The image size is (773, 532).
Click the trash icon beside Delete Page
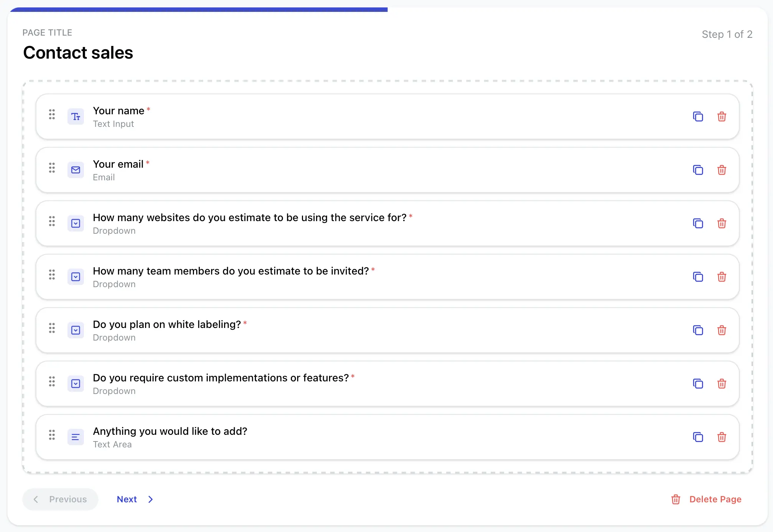click(x=676, y=499)
